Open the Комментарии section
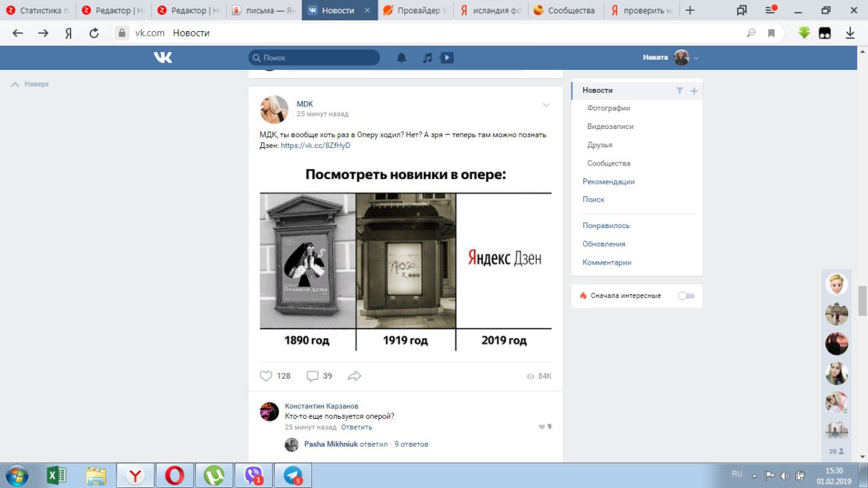Image resolution: width=868 pixels, height=488 pixels. (606, 263)
